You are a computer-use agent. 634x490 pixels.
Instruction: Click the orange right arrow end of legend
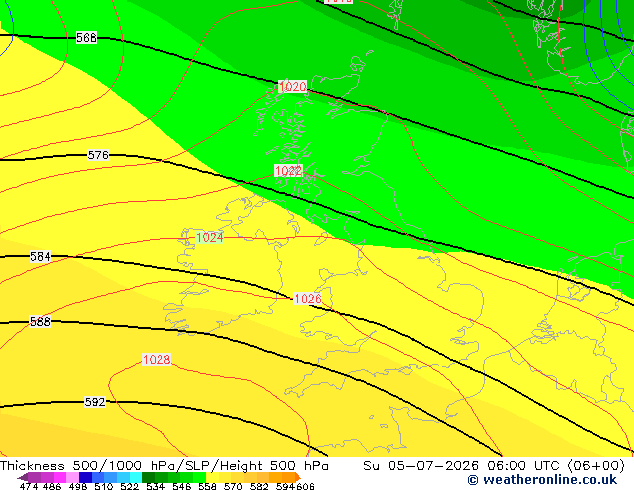click(298, 477)
